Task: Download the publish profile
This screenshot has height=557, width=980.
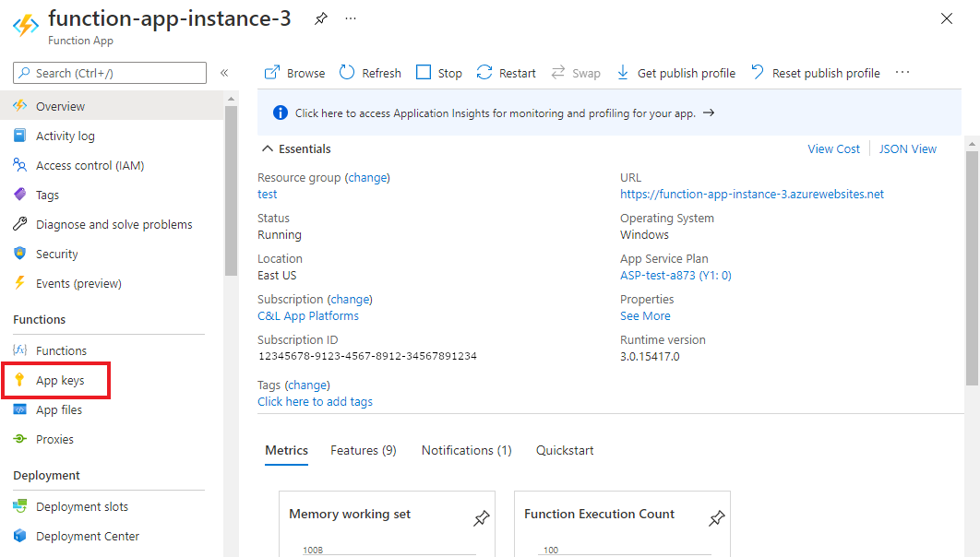Action: pos(675,73)
